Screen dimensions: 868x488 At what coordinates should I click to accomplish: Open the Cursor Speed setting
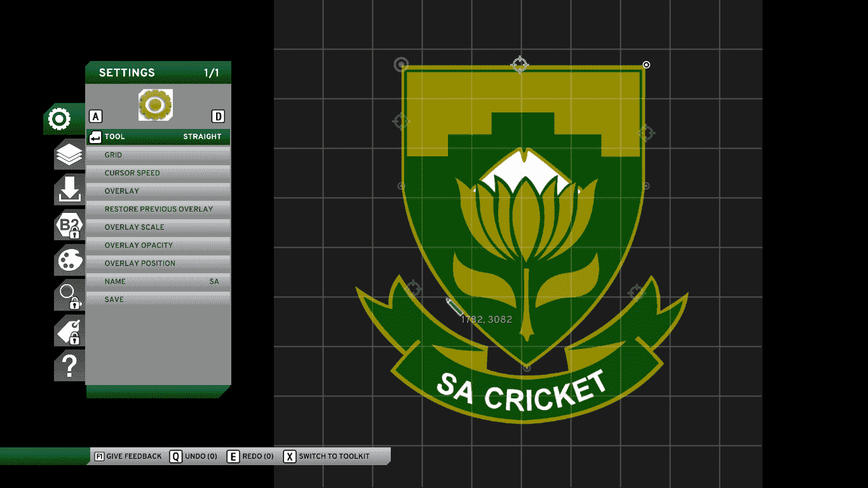coord(158,173)
